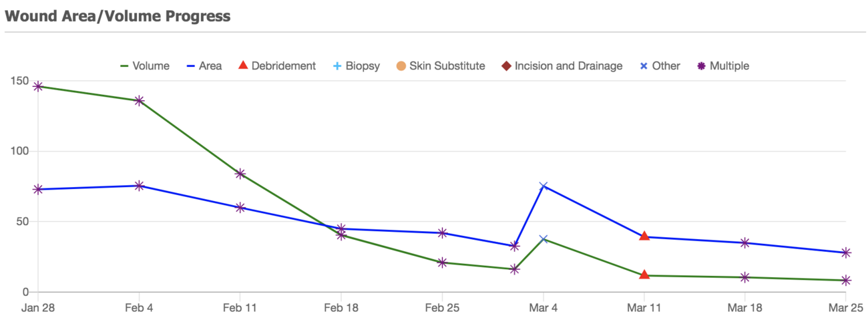Click red Debridement triangle on Volume line
The height and width of the screenshot is (326, 868).
coord(644,275)
